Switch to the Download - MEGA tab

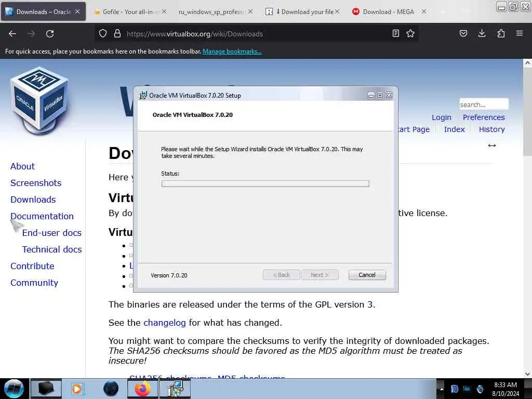pos(389,11)
